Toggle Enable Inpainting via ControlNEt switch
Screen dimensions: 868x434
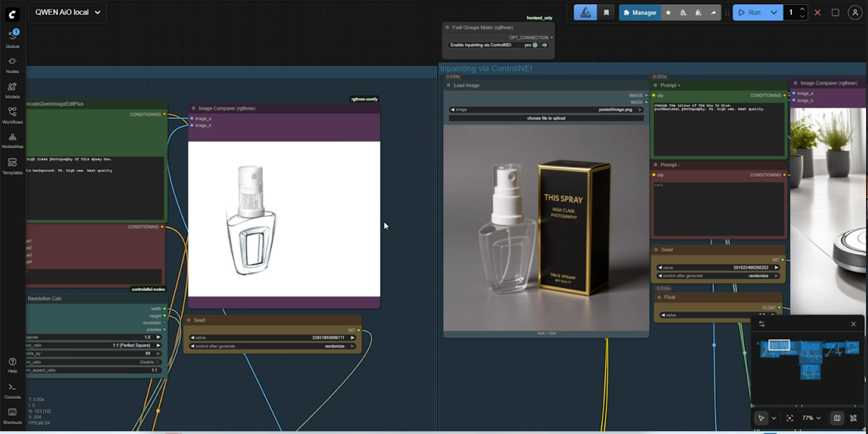(535, 45)
